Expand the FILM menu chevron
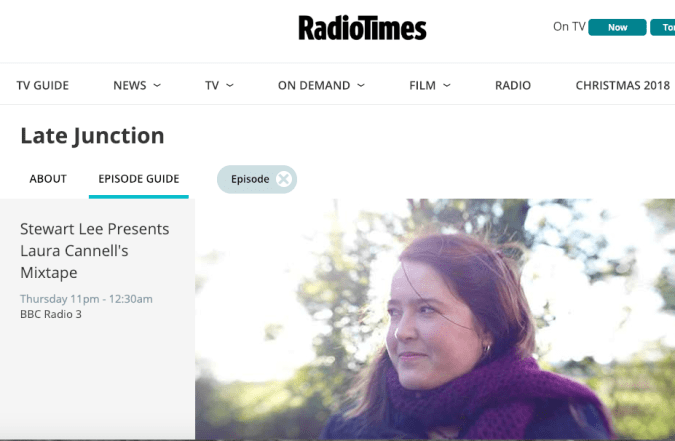 [446, 86]
